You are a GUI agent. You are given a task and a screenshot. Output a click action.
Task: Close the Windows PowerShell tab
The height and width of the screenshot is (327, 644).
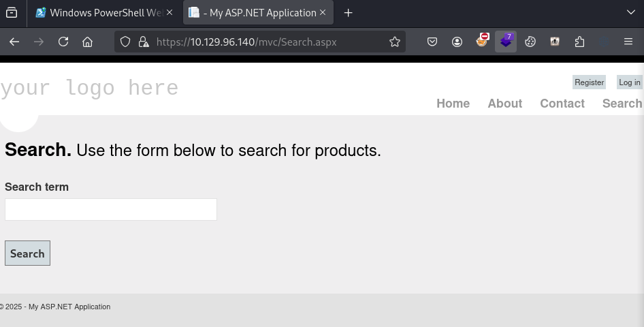170,13
